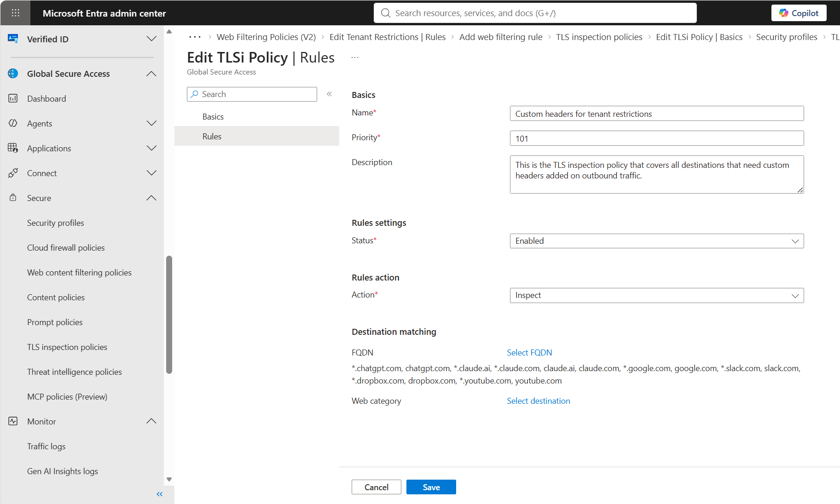The width and height of the screenshot is (840, 504).
Task: Open the Action dropdown showing Inspect
Action: point(657,295)
